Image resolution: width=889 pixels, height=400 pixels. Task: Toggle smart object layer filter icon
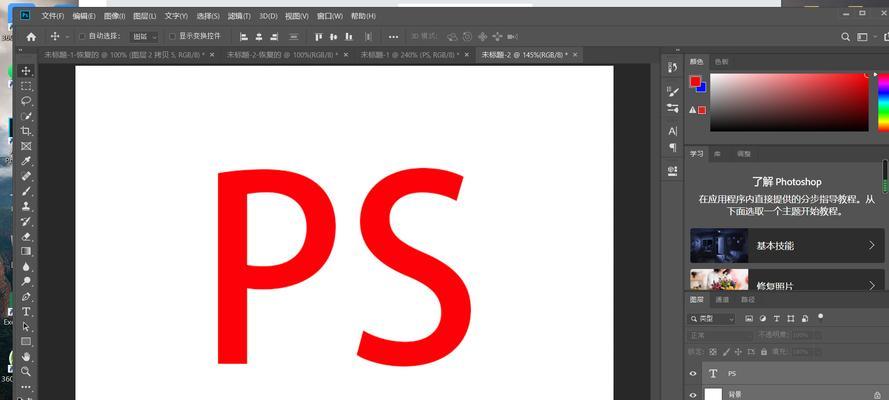805,319
